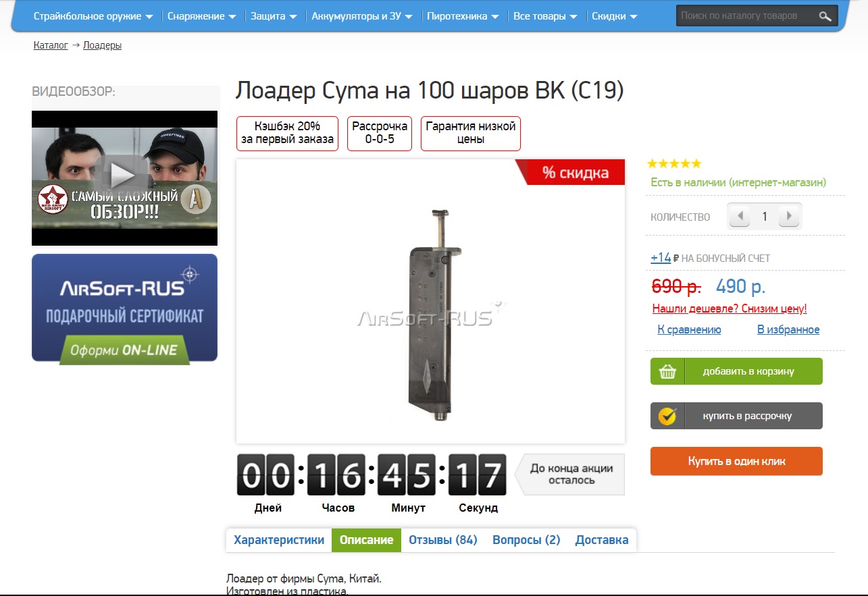Open the Каталог breadcrumb link
The height and width of the screenshot is (596, 868).
pyautogui.click(x=51, y=45)
